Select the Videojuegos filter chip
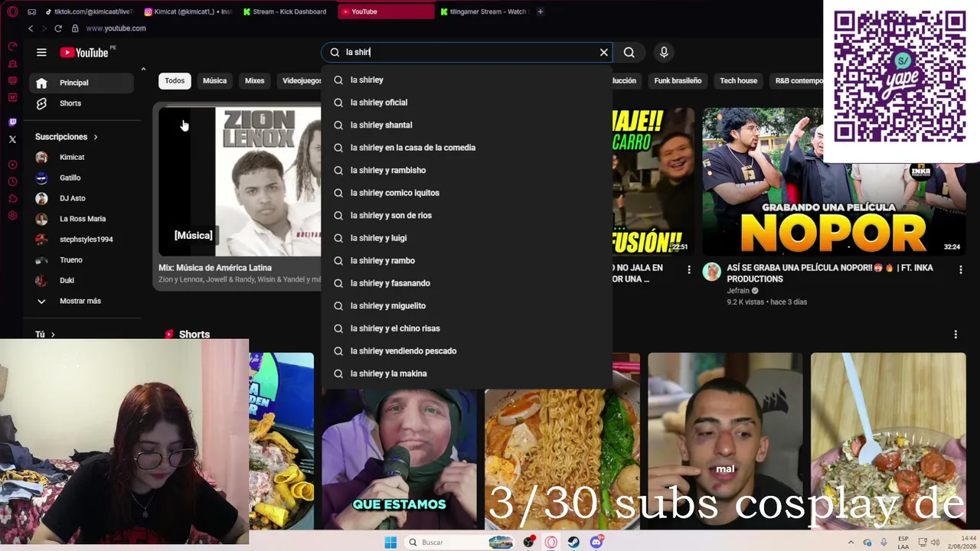This screenshot has height=551, width=980. pos(299,80)
